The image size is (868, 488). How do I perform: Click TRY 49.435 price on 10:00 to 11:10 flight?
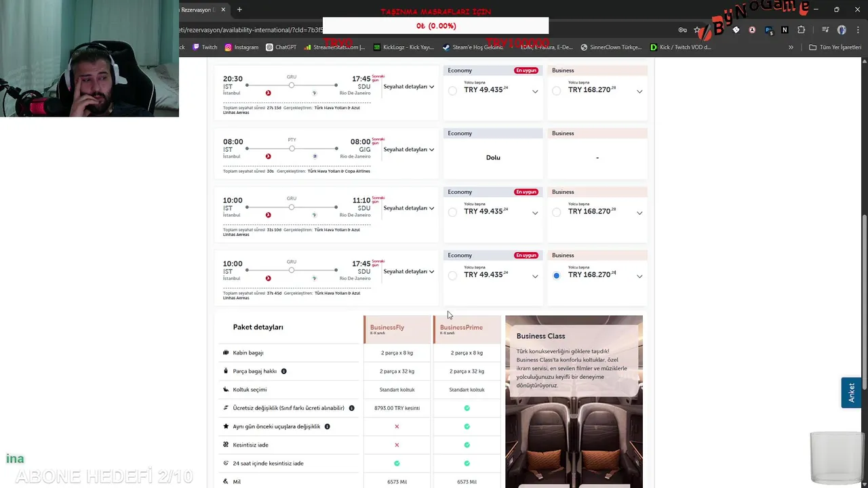click(486, 211)
